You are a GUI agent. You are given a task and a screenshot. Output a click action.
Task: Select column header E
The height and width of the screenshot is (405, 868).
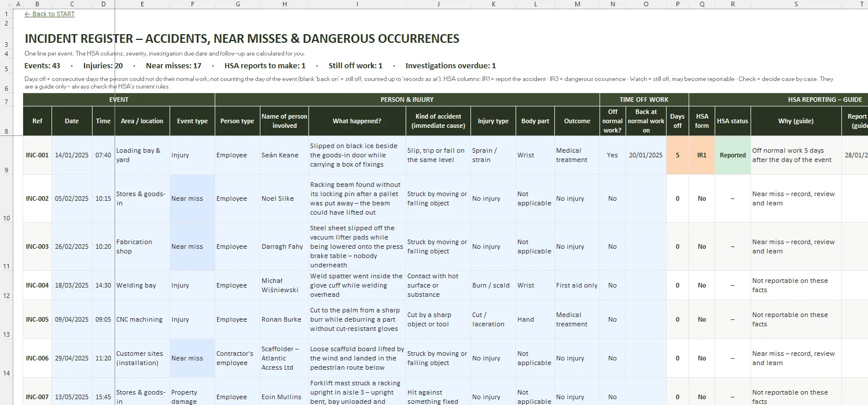[x=142, y=4]
